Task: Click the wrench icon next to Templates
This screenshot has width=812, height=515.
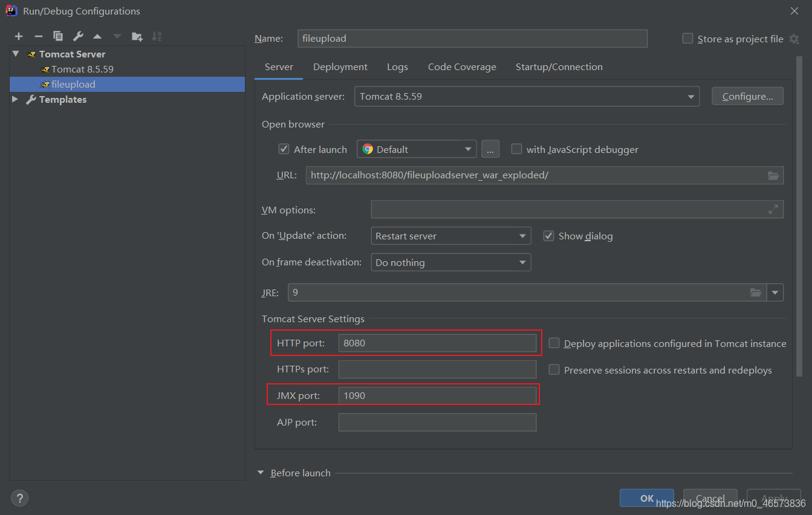Action: [31, 100]
